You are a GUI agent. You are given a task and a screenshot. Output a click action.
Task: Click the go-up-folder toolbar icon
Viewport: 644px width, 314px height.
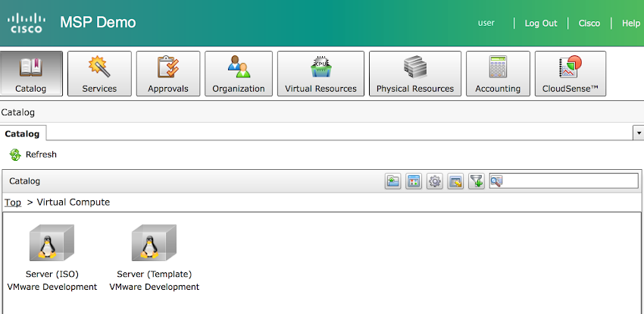click(x=393, y=181)
